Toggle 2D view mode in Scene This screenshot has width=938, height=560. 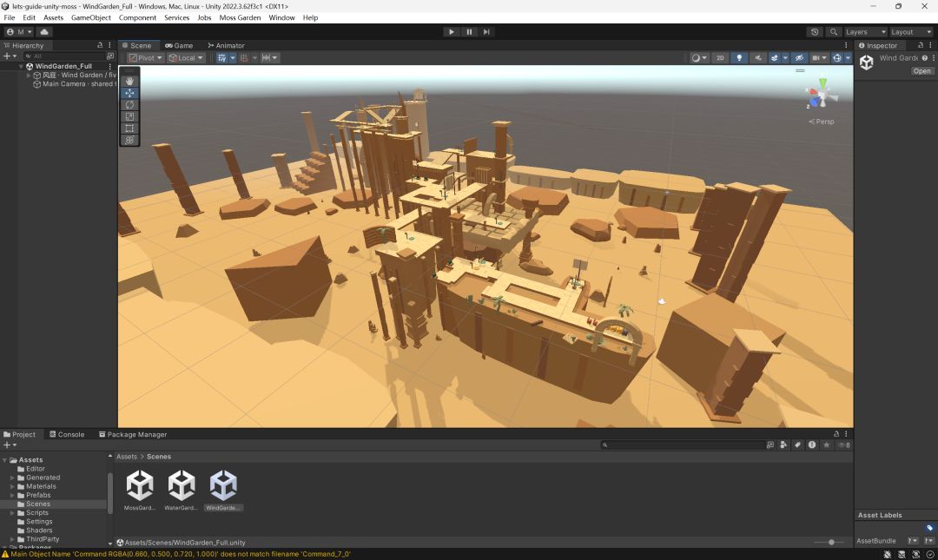coord(720,58)
